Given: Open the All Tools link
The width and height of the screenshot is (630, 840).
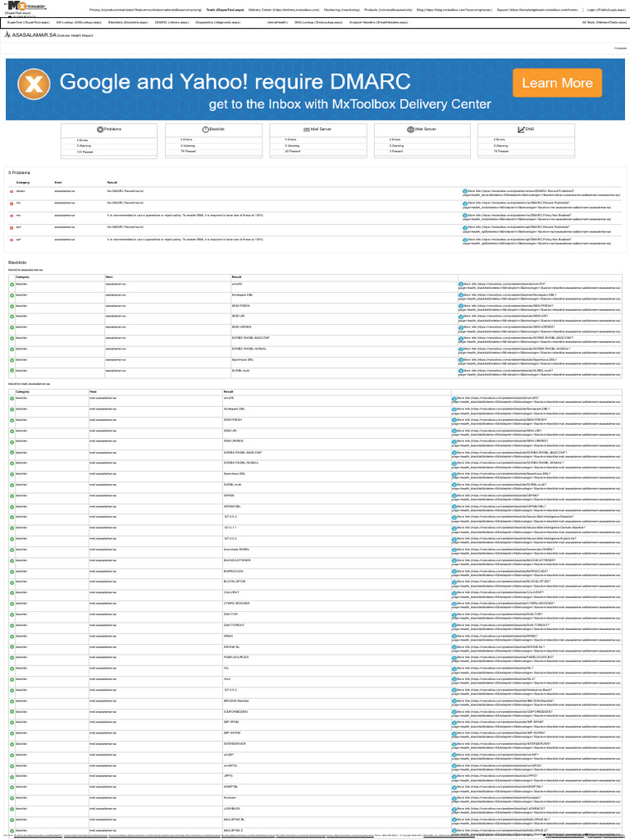Looking at the screenshot, I should point(604,22).
